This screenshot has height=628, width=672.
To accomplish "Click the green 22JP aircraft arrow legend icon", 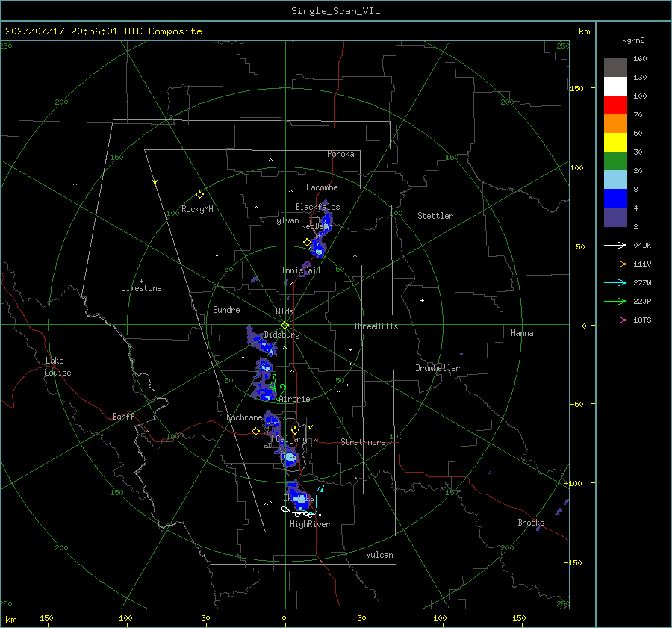I will point(615,302).
